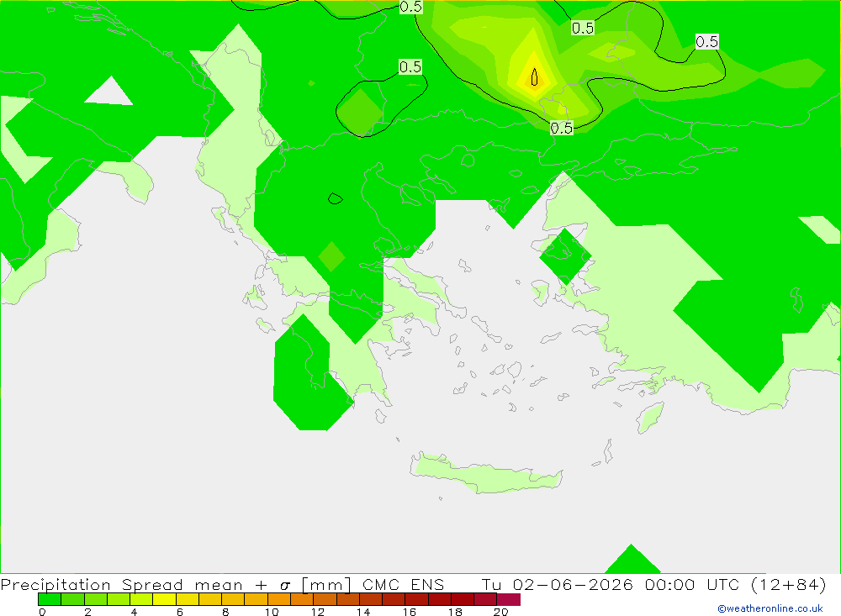Click the legend scale number 12
This screenshot has width=841, height=616.
coord(318,612)
